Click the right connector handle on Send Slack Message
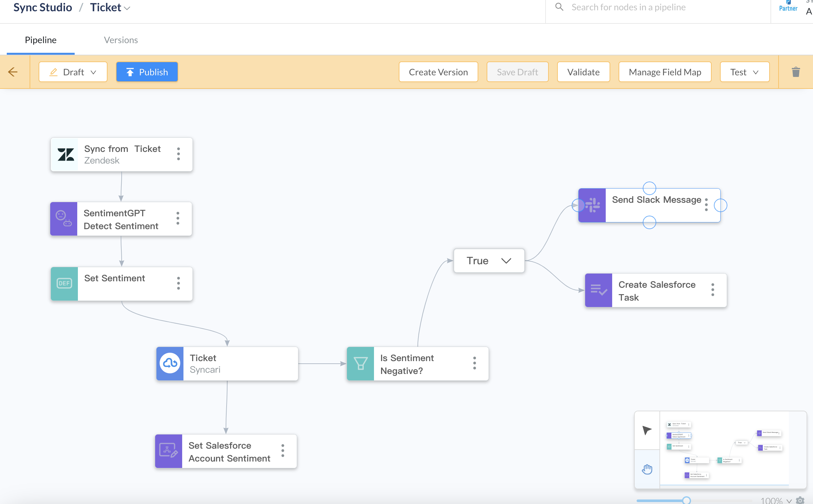 click(721, 205)
